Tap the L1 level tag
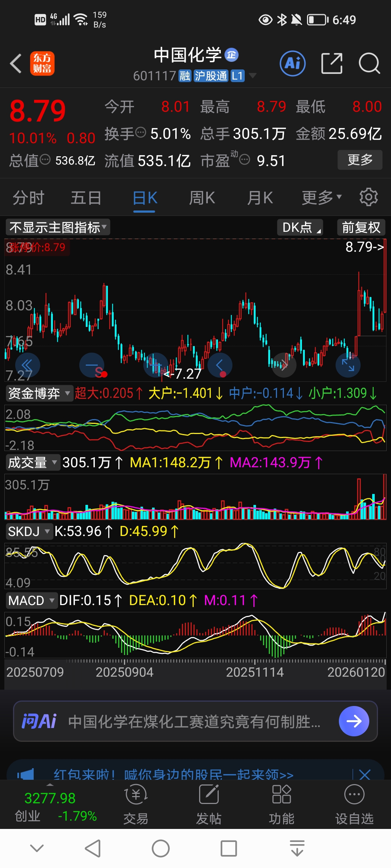This screenshot has width=391, height=868. [237, 76]
